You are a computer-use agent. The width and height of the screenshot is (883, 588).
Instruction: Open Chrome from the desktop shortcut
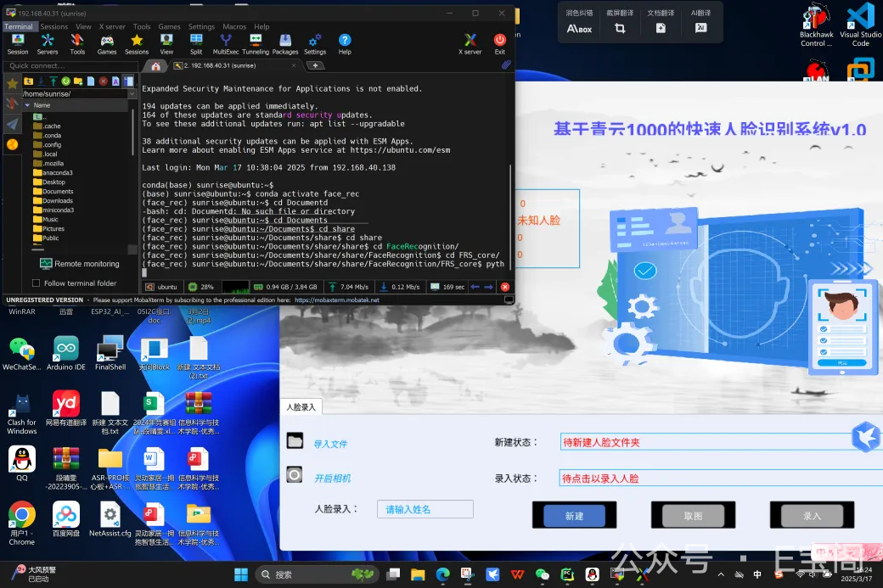22,520
